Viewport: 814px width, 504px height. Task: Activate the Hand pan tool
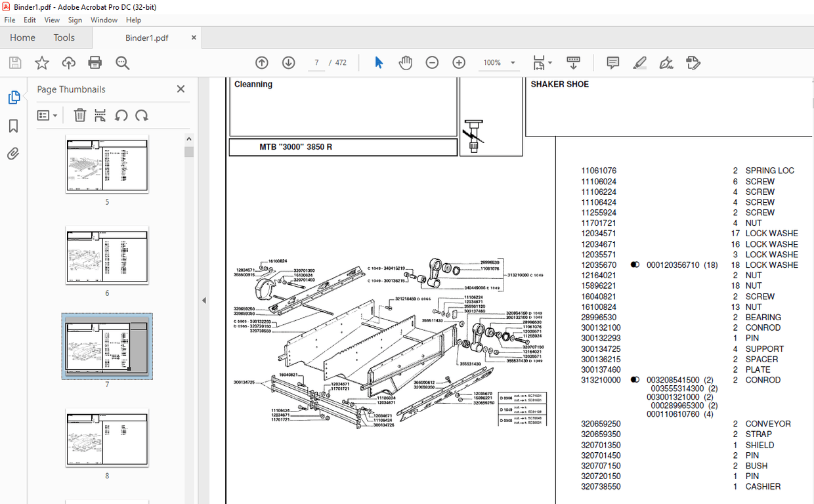(x=406, y=62)
